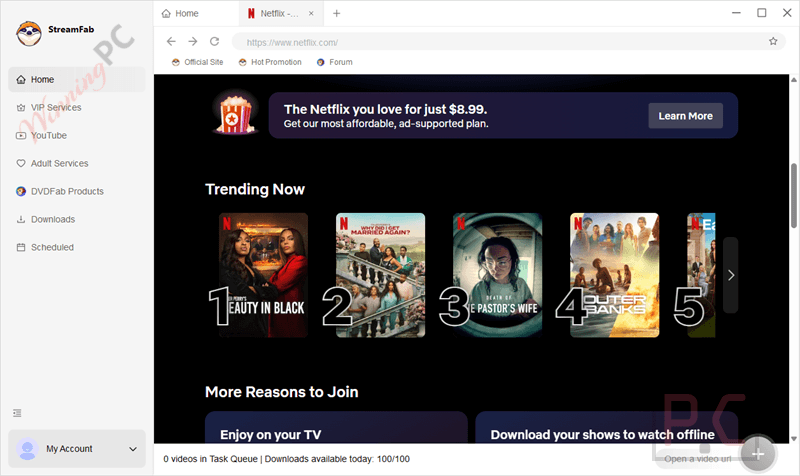Select YouTube in the sidebar
The height and width of the screenshot is (476, 800).
[x=77, y=136]
